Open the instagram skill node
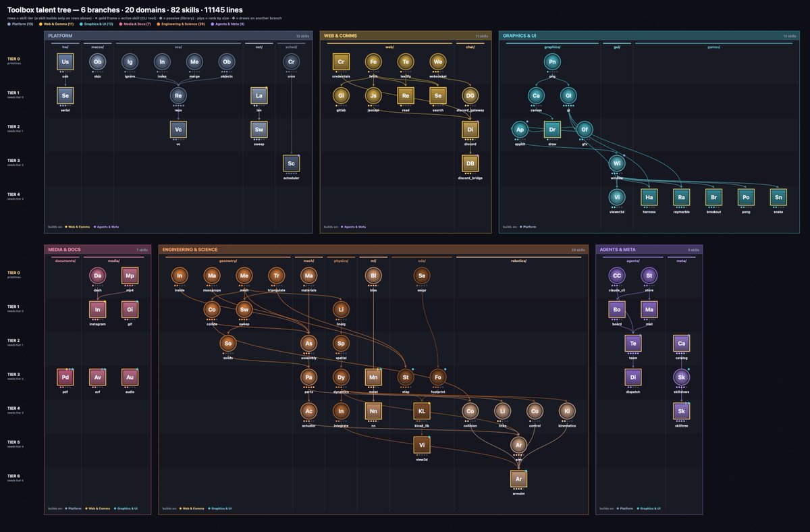 coord(98,309)
